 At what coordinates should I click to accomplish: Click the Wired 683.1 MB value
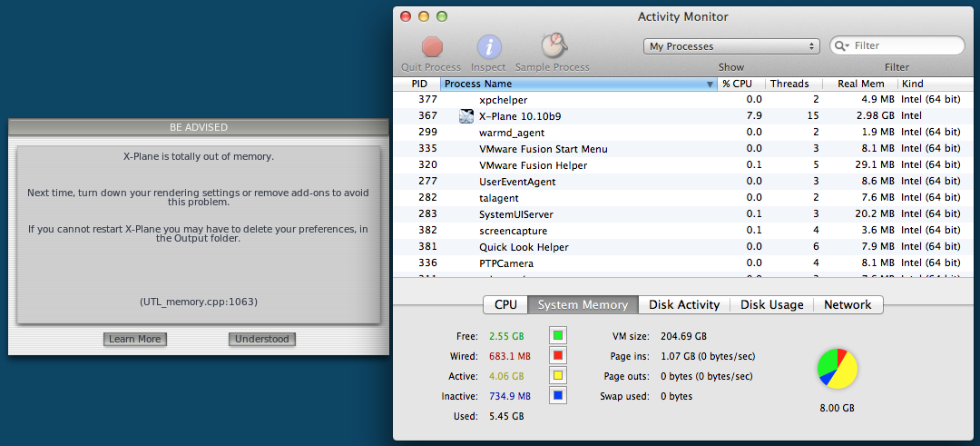(x=510, y=356)
